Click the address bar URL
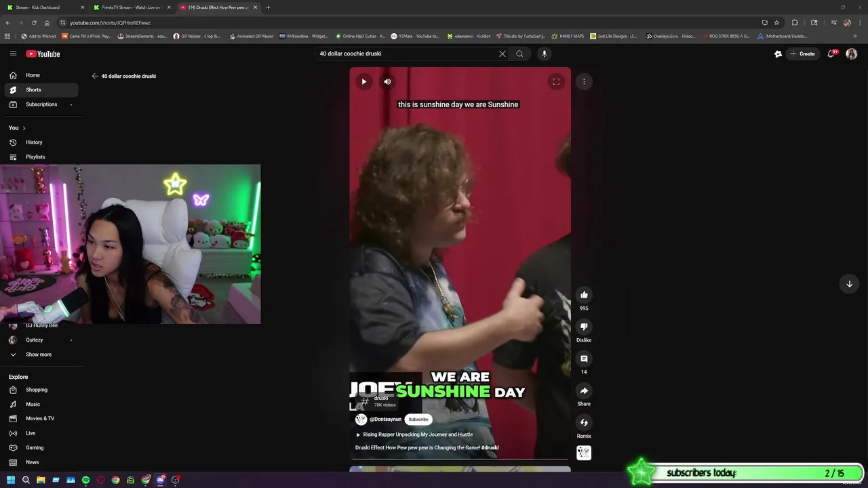 point(110,22)
